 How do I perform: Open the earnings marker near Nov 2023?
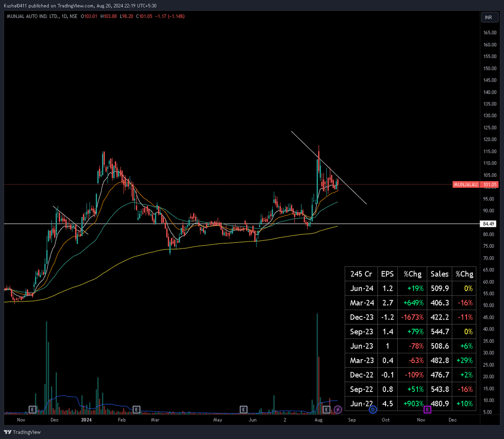pyautogui.click(x=32, y=409)
